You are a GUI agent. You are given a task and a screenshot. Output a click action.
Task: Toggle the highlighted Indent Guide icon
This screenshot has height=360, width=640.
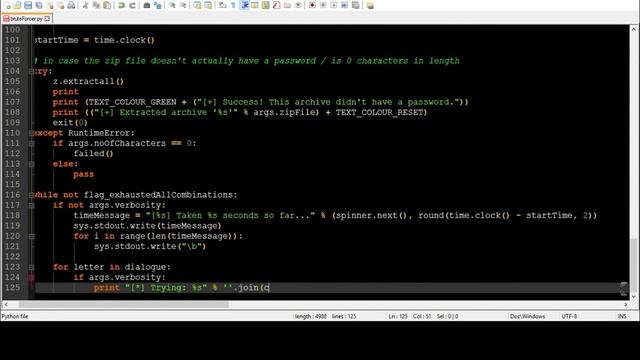coord(244,5)
